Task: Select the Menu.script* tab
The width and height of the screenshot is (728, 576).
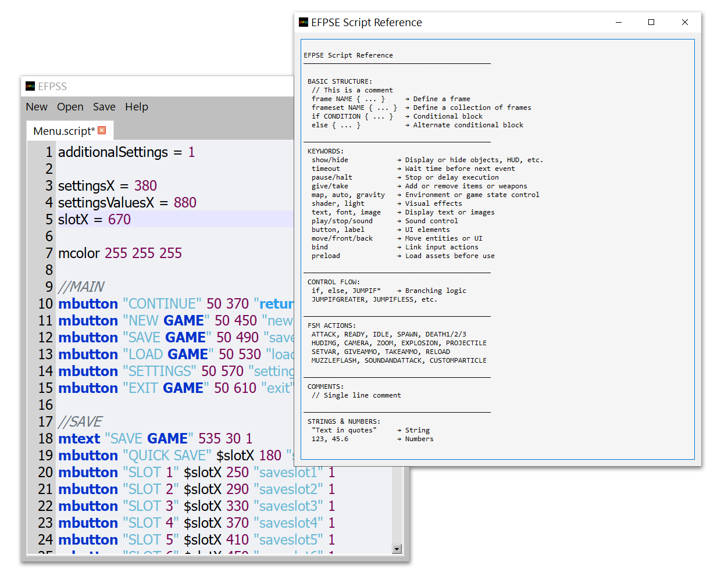Action: tap(63, 131)
